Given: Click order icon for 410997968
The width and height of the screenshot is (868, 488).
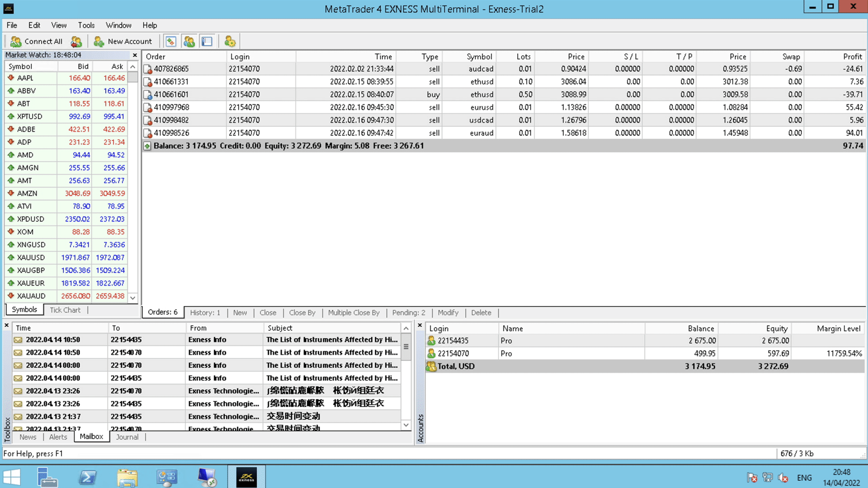Looking at the screenshot, I should pos(147,108).
